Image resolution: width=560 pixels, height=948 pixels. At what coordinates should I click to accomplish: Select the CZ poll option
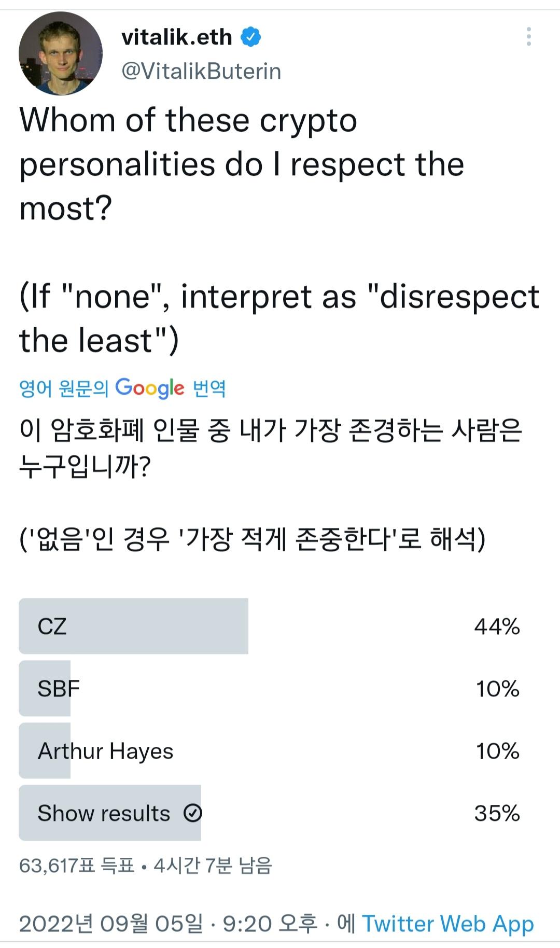pos(280,626)
